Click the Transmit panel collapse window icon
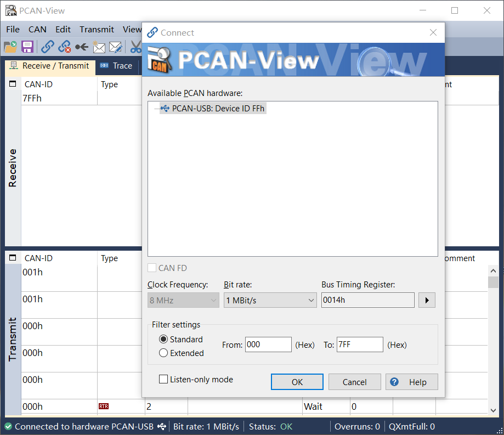 13,258
